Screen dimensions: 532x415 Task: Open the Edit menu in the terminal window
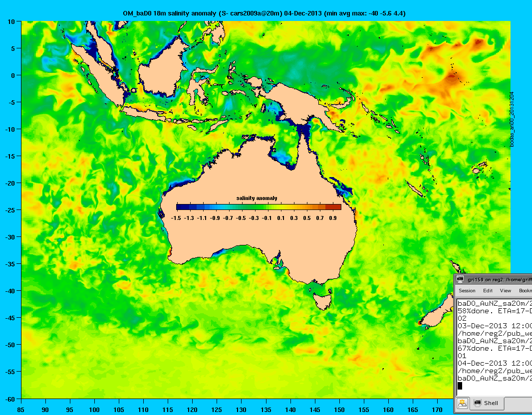click(x=488, y=291)
